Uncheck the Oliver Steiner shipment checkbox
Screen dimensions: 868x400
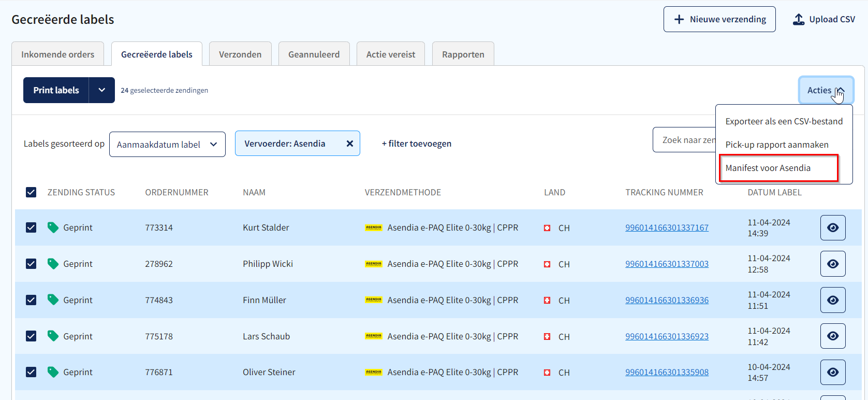click(31, 372)
